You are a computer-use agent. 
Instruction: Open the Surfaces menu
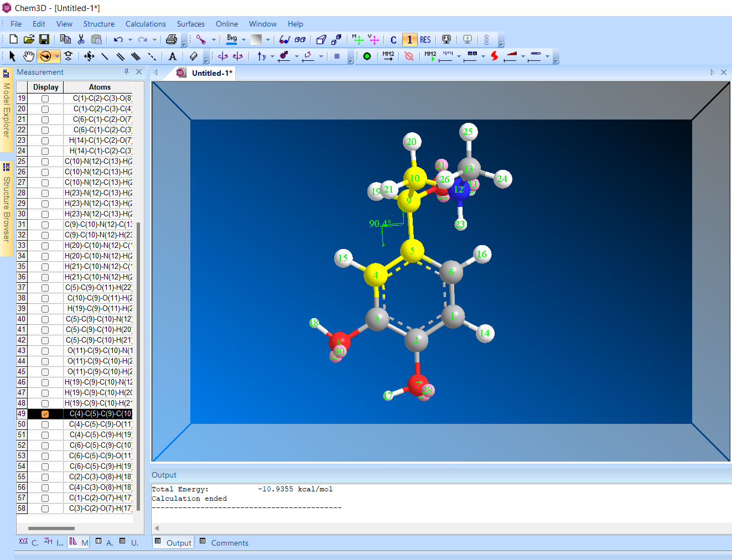191,24
